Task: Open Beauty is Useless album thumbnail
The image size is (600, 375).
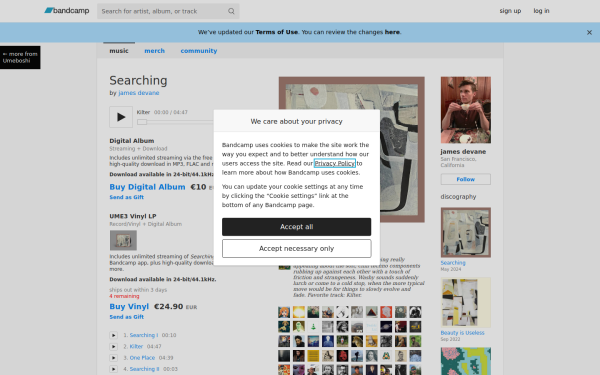Action: tap(466, 303)
